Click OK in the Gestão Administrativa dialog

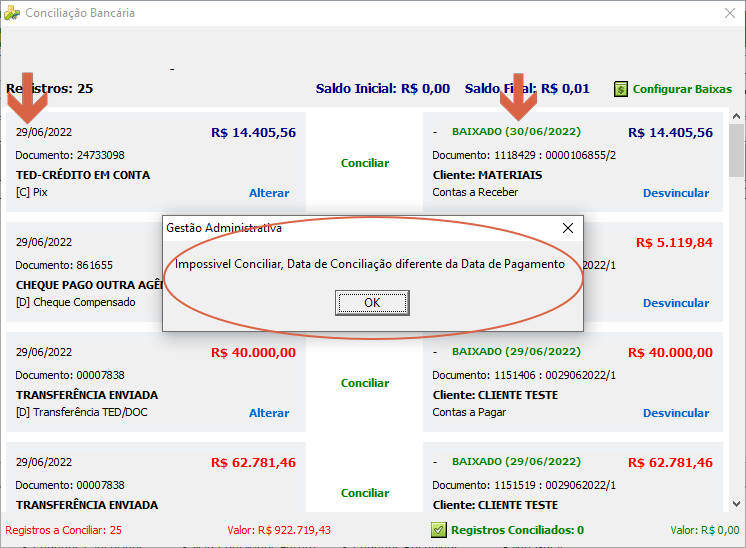[x=372, y=303]
